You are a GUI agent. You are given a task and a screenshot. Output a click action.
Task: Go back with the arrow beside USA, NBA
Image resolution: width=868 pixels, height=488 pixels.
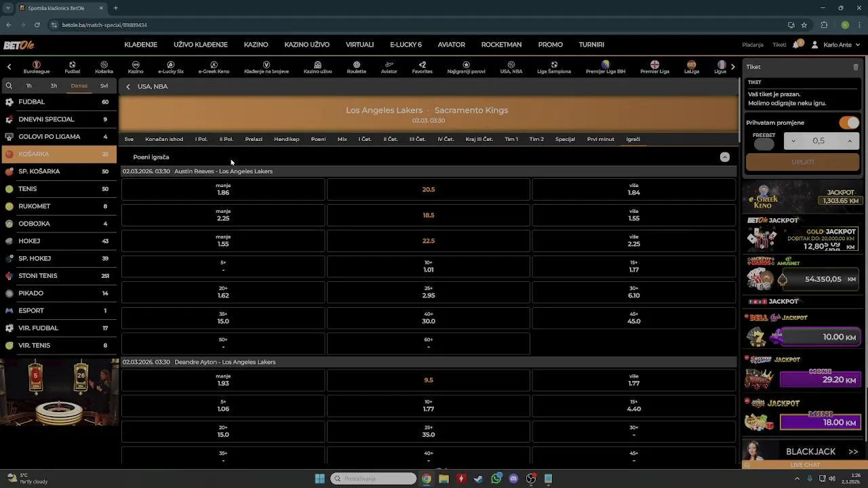127,87
